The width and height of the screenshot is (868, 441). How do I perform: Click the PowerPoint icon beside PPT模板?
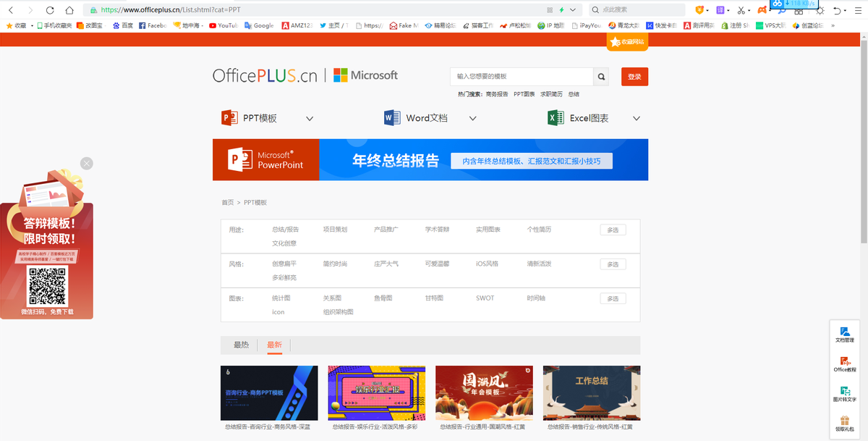(x=229, y=118)
